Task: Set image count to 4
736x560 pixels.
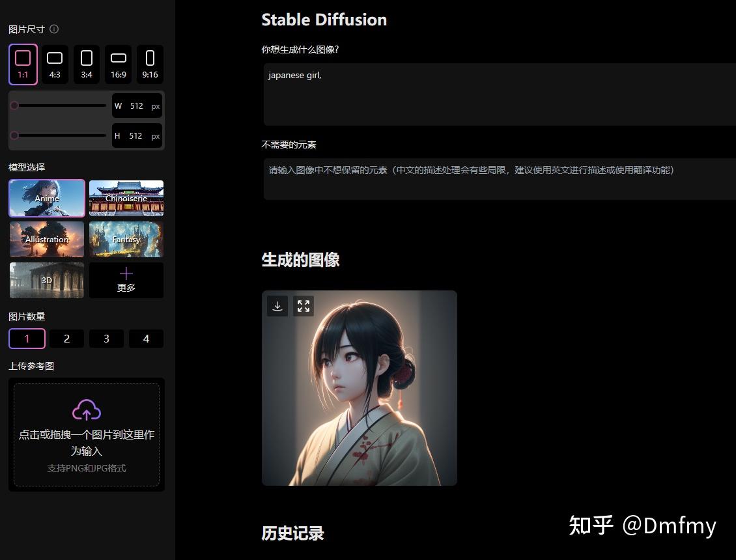Action: tap(147, 339)
